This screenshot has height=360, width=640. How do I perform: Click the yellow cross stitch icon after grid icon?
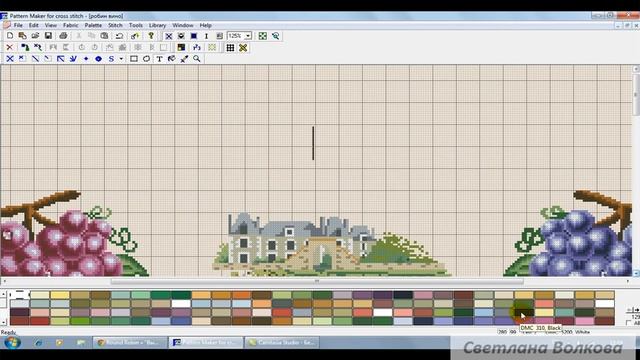[x=243, y=47]
